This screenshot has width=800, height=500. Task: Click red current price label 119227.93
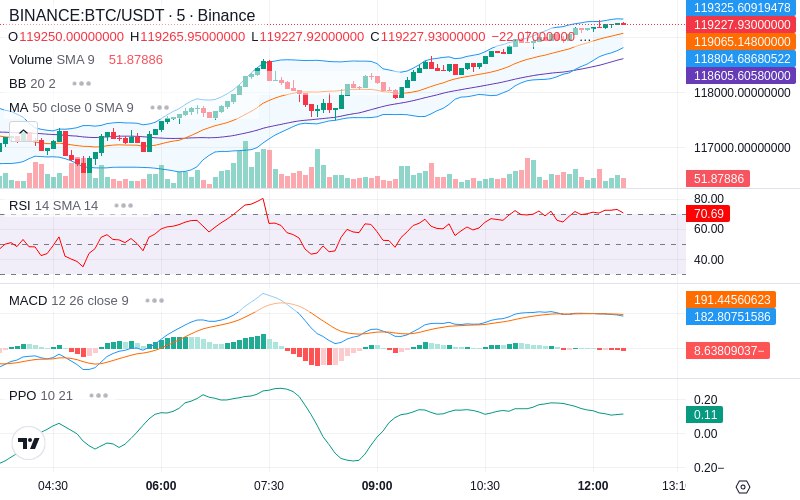point(741,24)
